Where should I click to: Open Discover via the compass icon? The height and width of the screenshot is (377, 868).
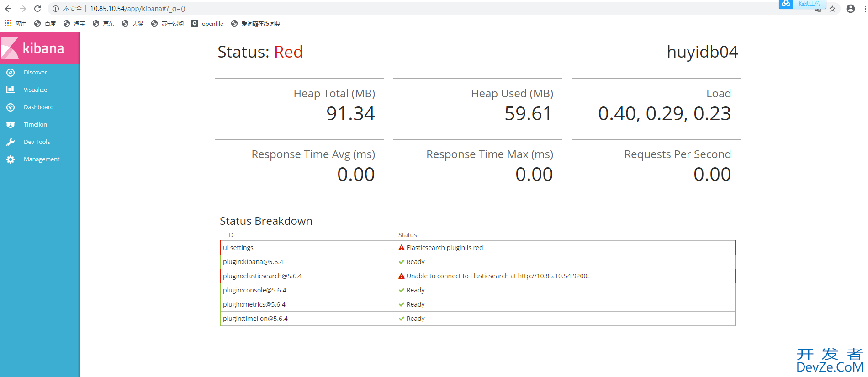(11, 73)
